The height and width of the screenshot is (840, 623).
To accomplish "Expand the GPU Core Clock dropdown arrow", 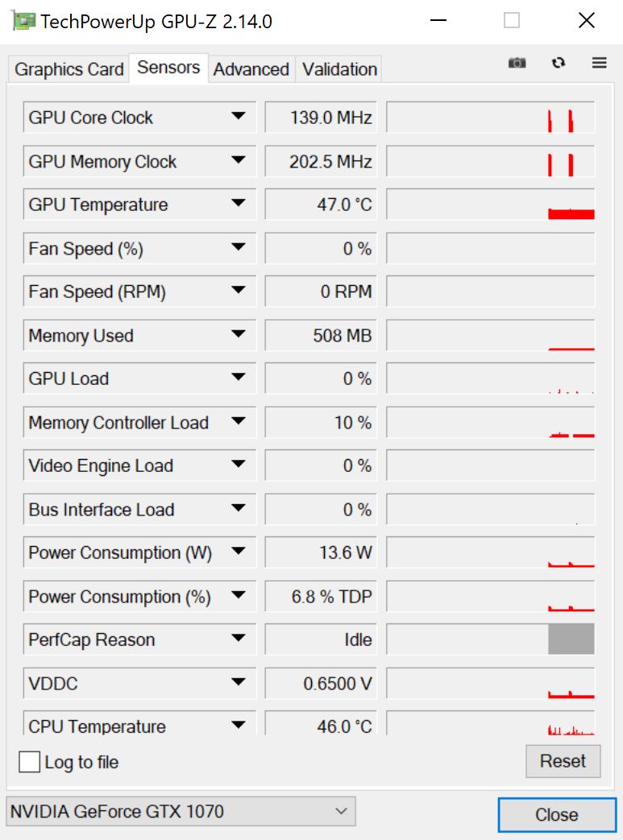I will (238, 117).
